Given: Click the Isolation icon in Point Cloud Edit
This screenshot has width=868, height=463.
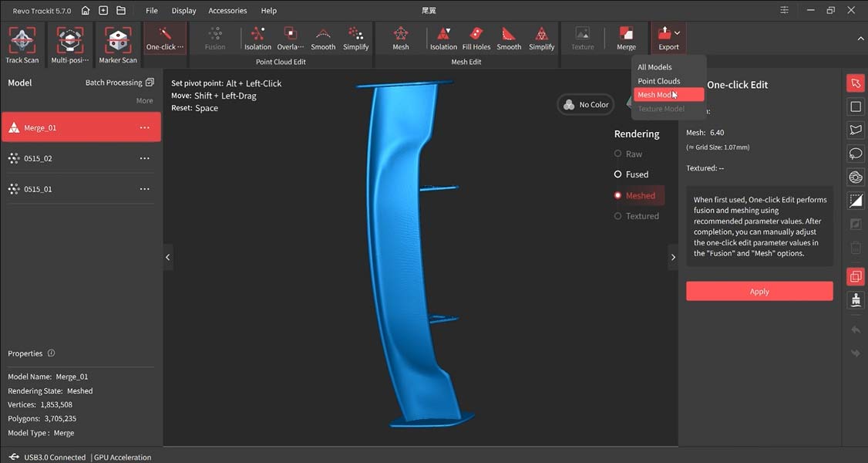Looking at the screenshot, I should pyautogui.click(x=257, y=38).
